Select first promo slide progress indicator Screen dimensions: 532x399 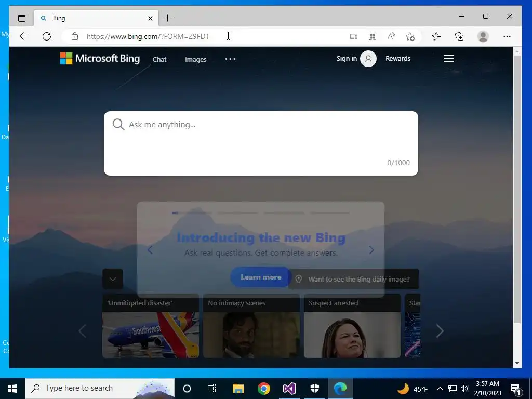(192, 213)
